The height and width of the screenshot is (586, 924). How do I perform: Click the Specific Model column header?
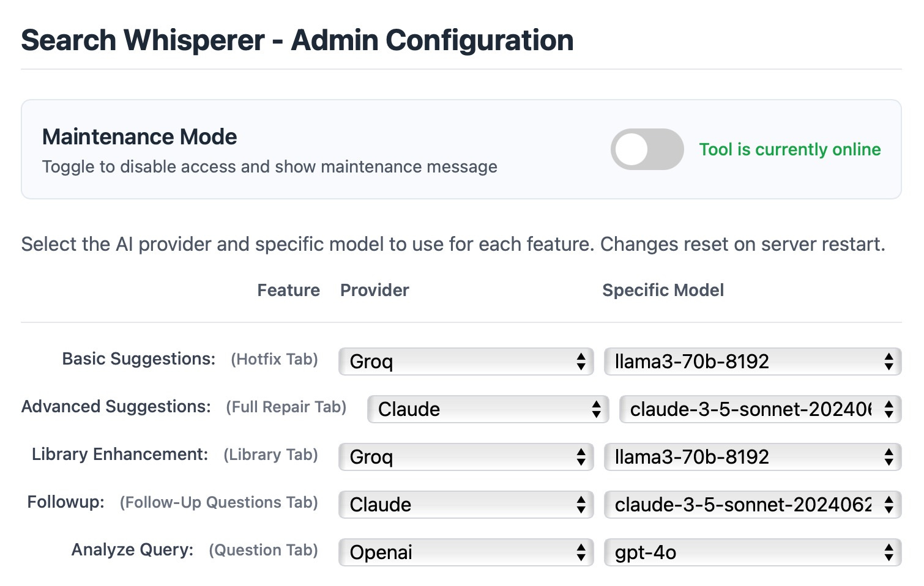pyautogui.click(x=663, y=290)
